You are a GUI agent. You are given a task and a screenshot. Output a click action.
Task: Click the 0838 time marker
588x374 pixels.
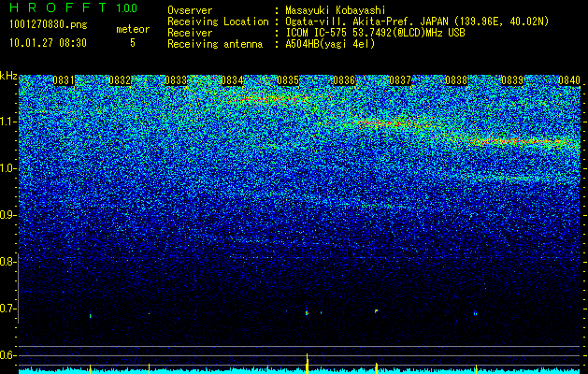pyautogui.click(x=457, y=80)
